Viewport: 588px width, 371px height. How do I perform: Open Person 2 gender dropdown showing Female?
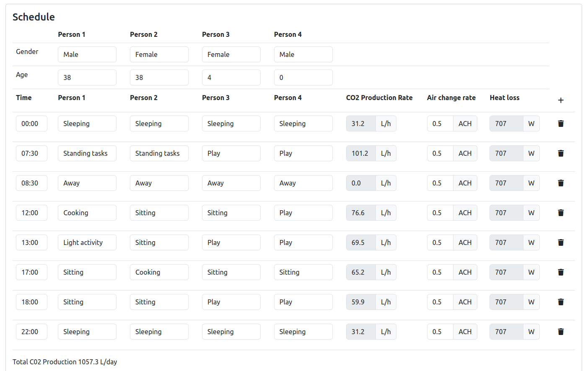click(159, 54)
